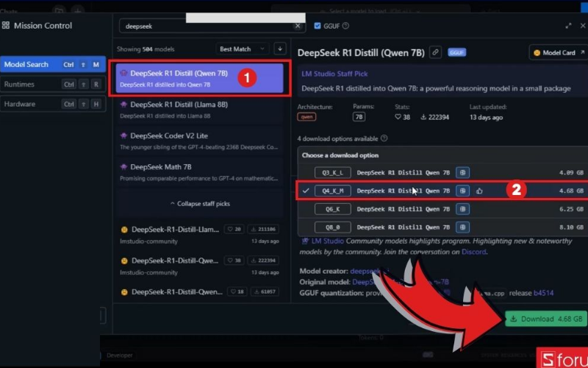Open the Best Match sort dropdown
The height and width of the screenshot is (368, 588).
[243, 49]
